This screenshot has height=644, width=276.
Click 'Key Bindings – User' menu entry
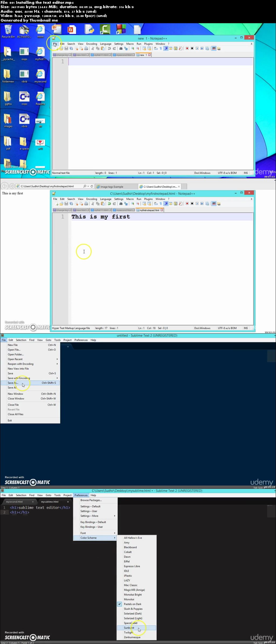click(x=95, y=527)
